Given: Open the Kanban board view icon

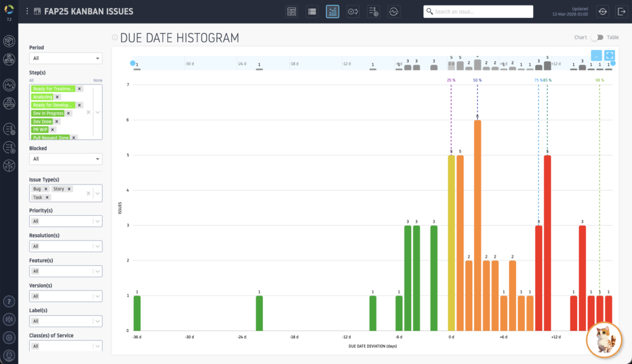Looking at the screenshot, I should (292, 12).
